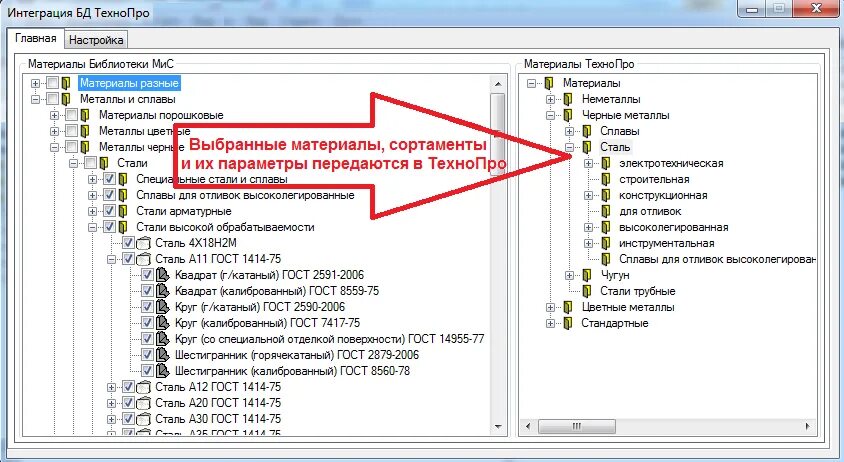
Task: Open the Настройка tab
Action: [96, 40]
